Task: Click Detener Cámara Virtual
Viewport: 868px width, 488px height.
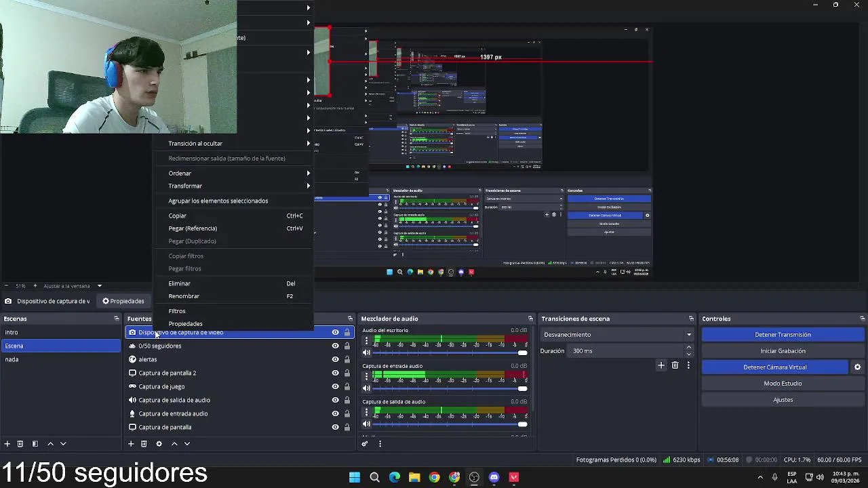Action: [x=775, y=367]
